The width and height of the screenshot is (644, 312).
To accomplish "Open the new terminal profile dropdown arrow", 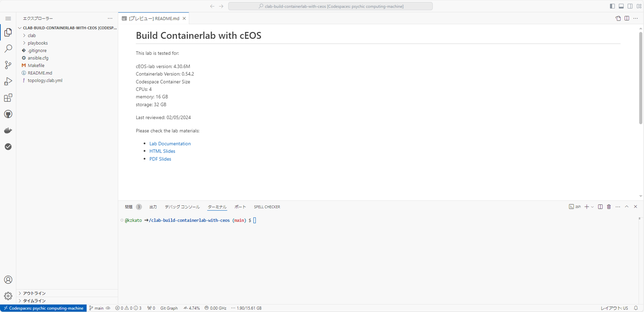I will [592, 207].
